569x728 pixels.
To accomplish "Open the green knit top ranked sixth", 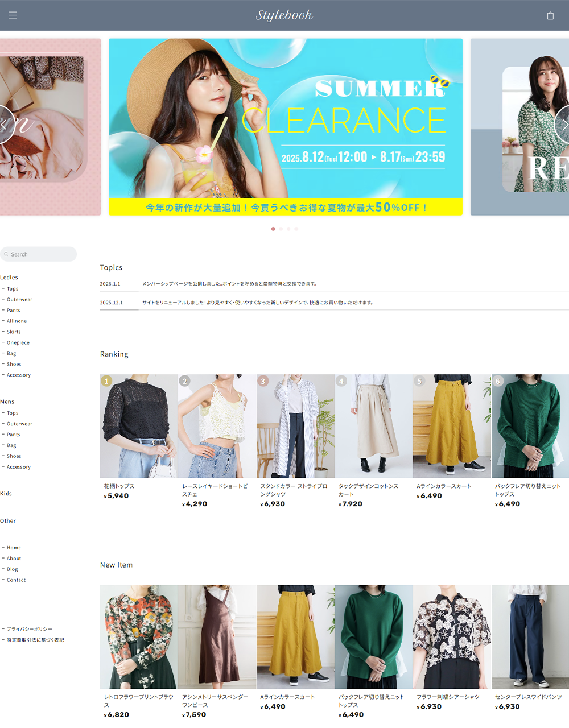I will [530, 425].
